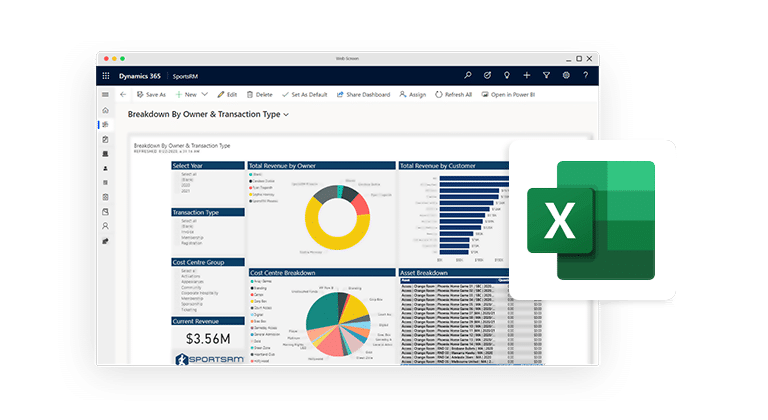
Task: Click the New command with plus icon
Action: pyautogui.click(x=186, y=95)
